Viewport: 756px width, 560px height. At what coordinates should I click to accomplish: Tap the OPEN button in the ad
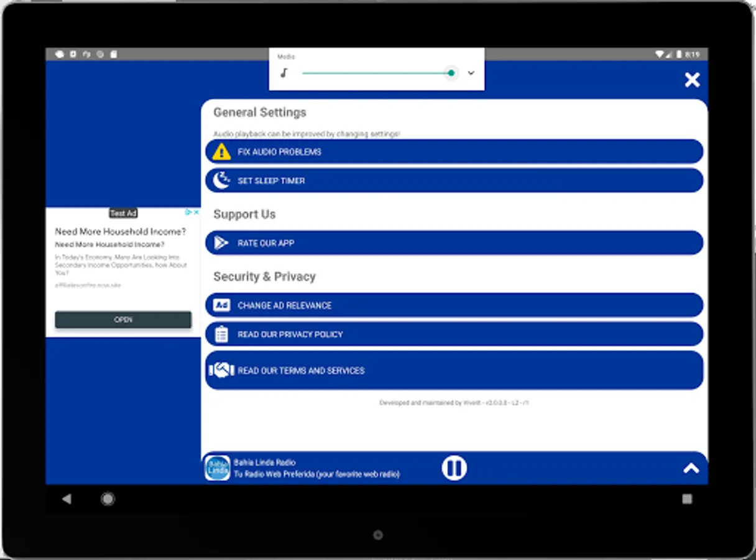pos(123,319)
